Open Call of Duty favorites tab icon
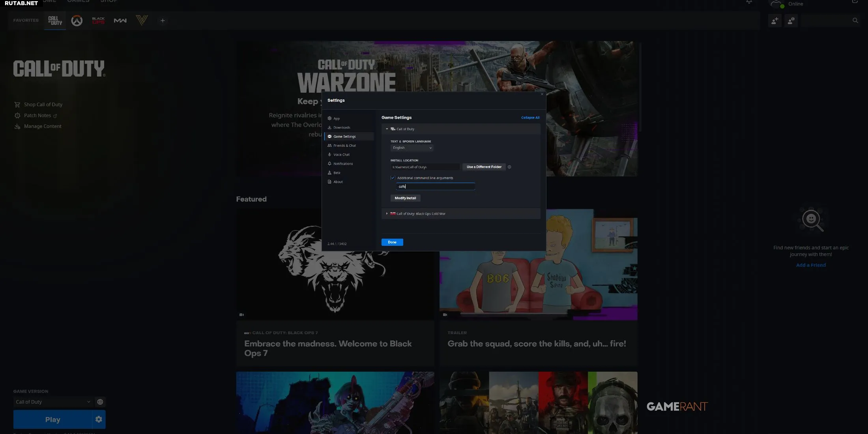The image size is (868, 434). [x=55, y=21]
